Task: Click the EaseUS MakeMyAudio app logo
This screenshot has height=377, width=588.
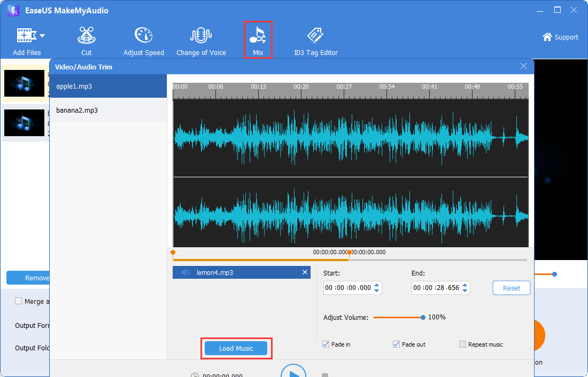Action: [13, 11]
